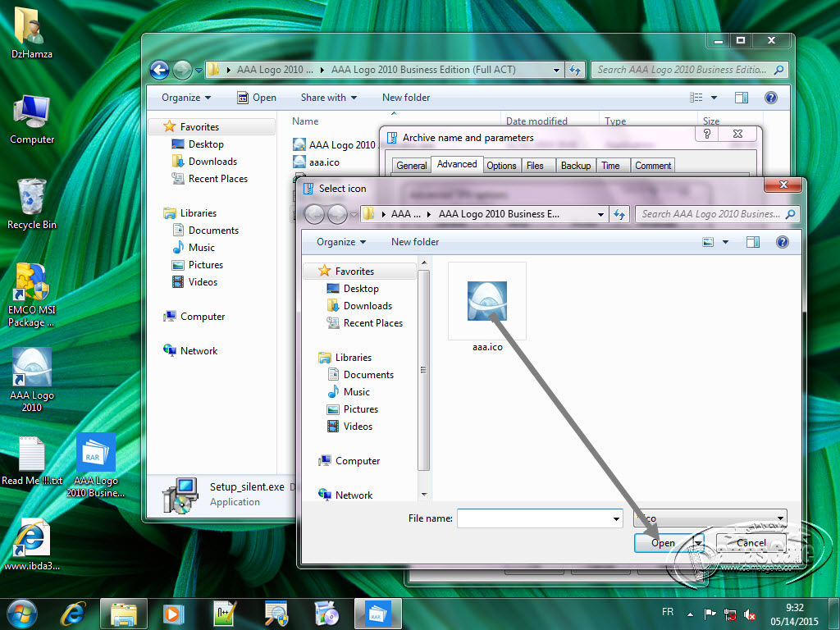Click the search box in Select icon dialog
This screenshot has width=840, height=630.
[x=717, y=214]
